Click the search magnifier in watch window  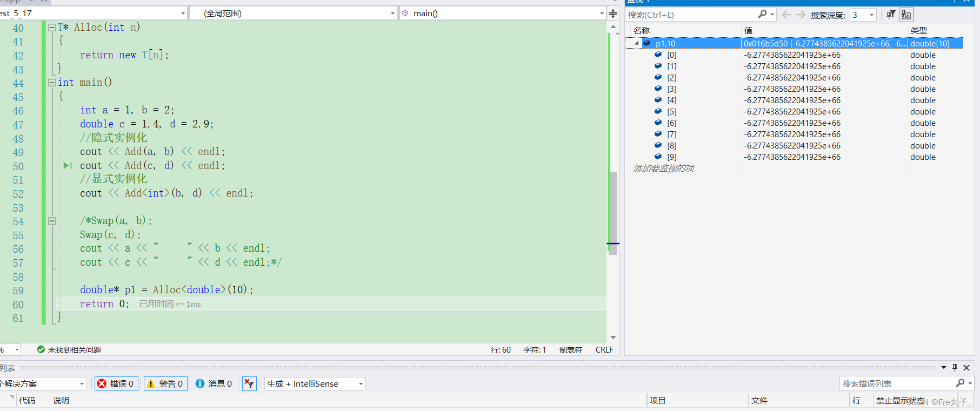(x=762, y=15)
